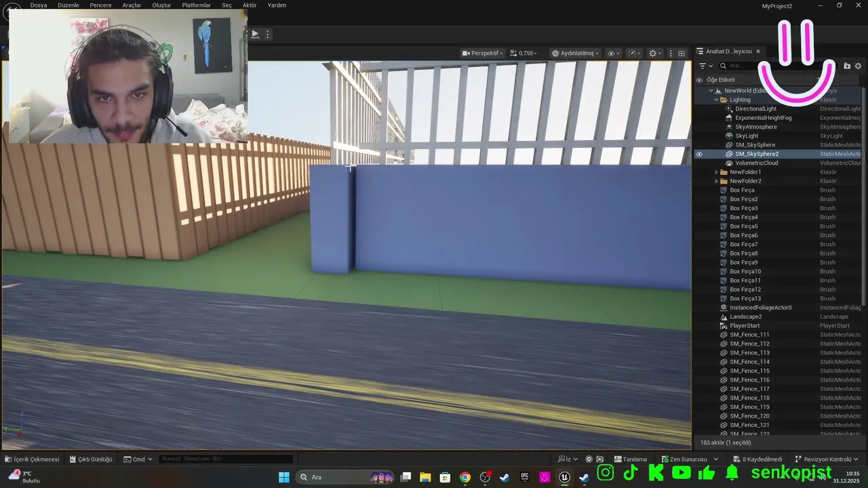Image resolution: width=868 pixels, height=488 pixels.
Task: Open the Zen Sunucusu dropdown
Action: coord(689,459)
